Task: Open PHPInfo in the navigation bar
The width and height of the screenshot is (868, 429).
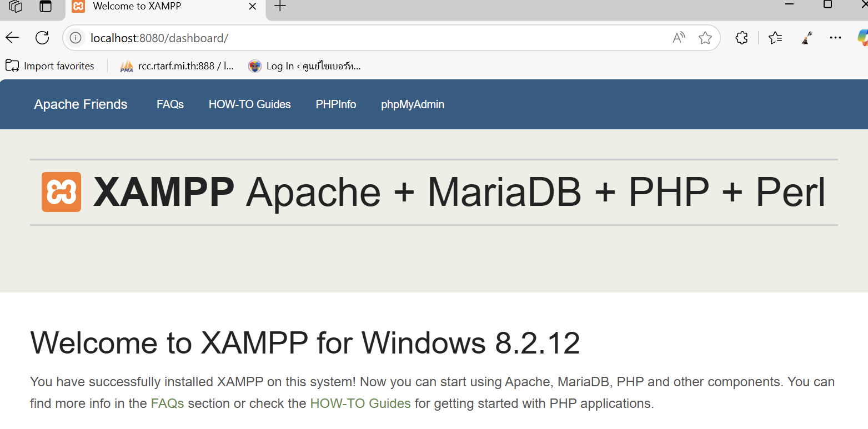Action: click(x=336, y=104)
